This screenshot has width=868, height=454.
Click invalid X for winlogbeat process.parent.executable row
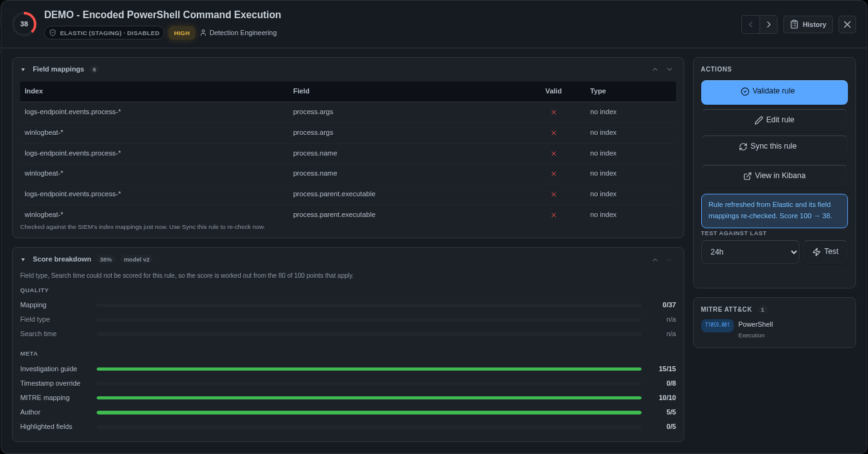554,215
